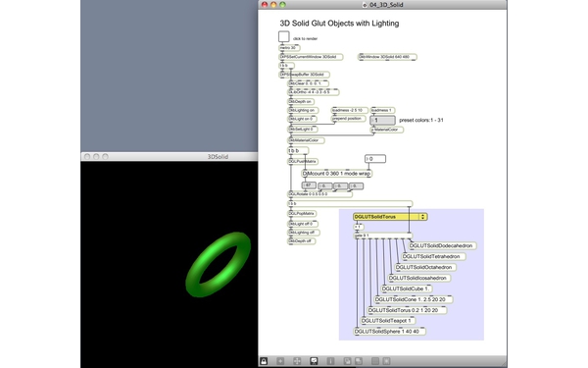Select the DGLUTSolidTorus 0.2 1 20 20 object
This screenshot has width=588, height=368.
408,310
